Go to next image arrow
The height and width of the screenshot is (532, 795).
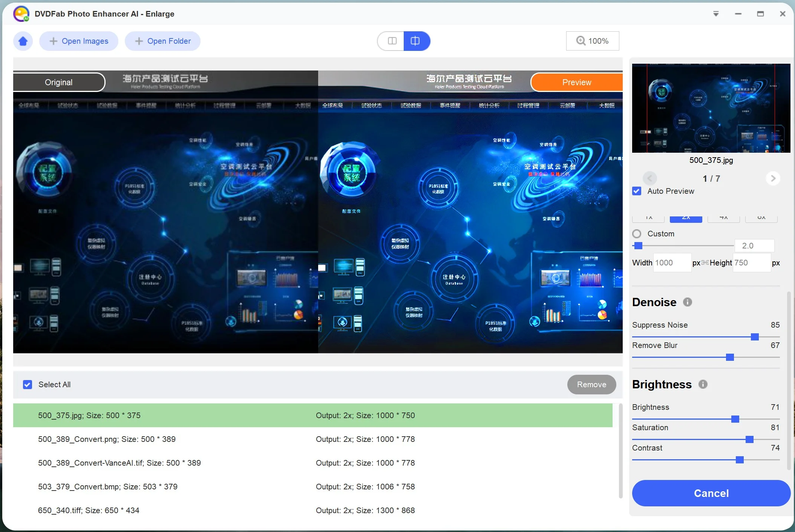coord(773,178)
